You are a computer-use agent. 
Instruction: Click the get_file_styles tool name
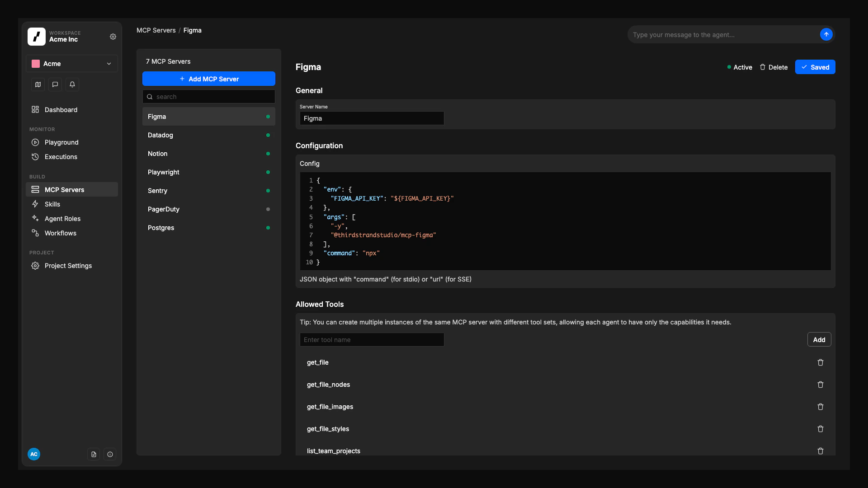(328, 429)
